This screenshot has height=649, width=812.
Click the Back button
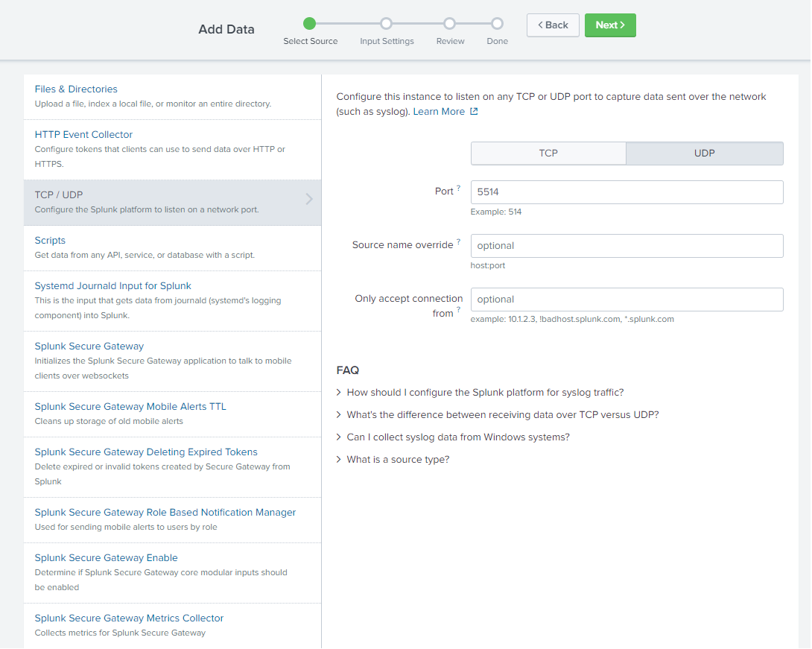(x=553, y=25)
